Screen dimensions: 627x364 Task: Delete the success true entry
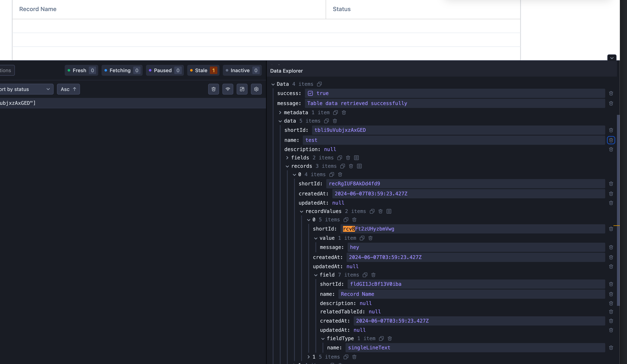(611, 94)
